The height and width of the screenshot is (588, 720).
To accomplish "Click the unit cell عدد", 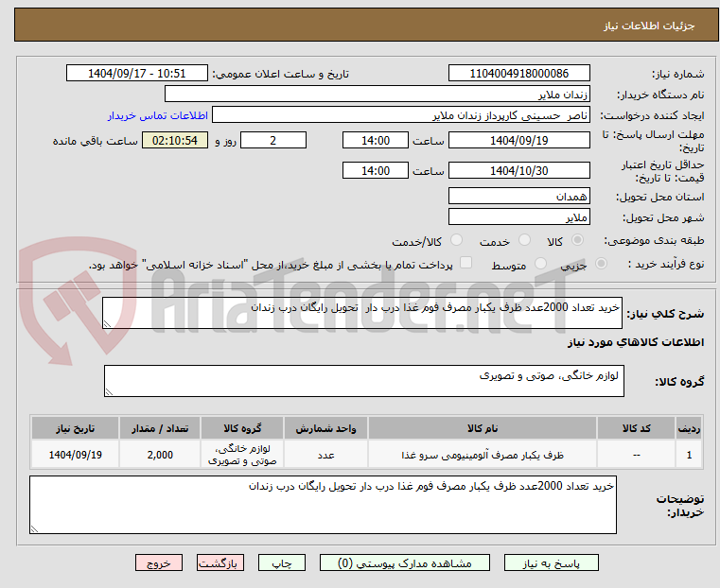I will (x=325, y=455).
